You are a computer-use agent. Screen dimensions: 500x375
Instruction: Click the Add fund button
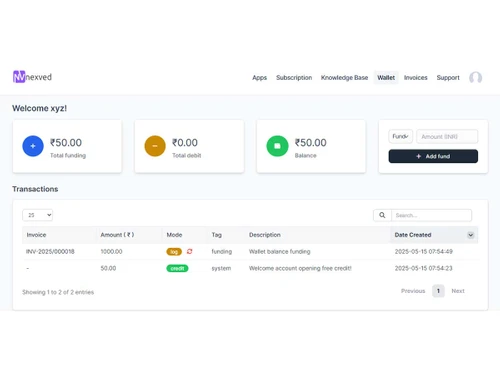click(433, 156)
